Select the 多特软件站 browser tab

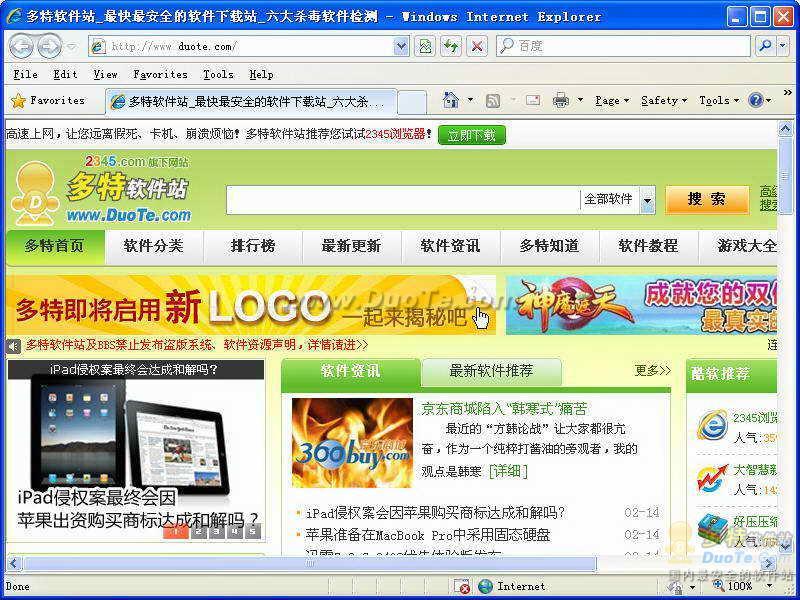(x=251, y=102)
